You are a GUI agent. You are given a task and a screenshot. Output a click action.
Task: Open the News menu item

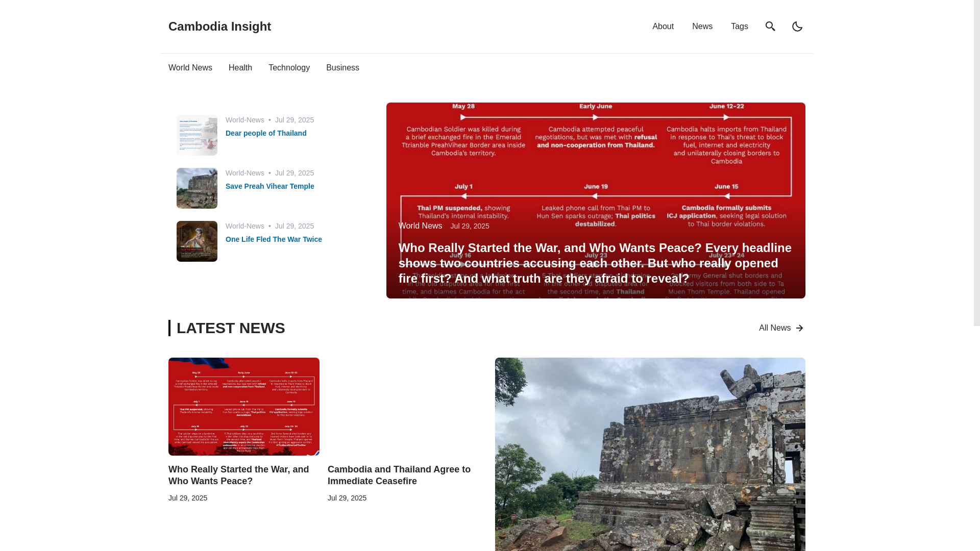click(702, 27)
